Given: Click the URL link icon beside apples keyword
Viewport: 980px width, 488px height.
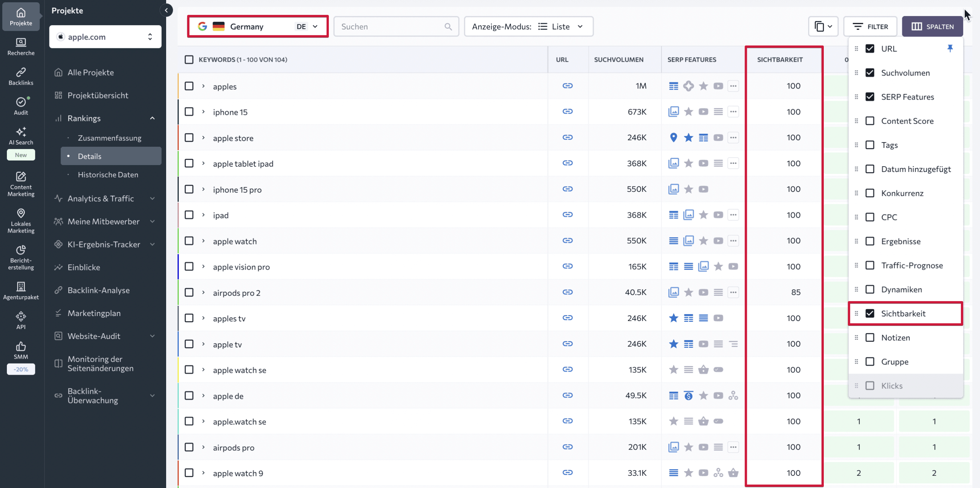Looking at the screenshot, I should click(568, 86).
